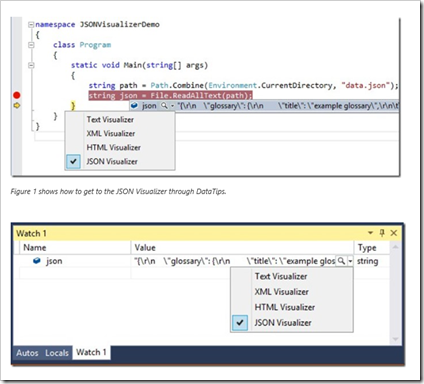This screenshot has width=424, height=384.
Task: Click the Path.Combine call in the code
Action: tap(176, 85)
